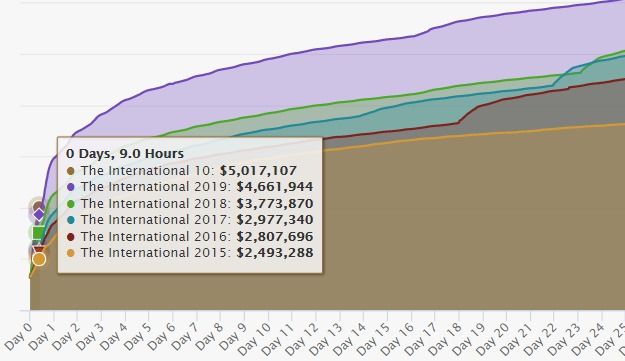Click the purple bullet beside The International 2019
The width and height of the screenshot is (625, 361).
(71, 187)
